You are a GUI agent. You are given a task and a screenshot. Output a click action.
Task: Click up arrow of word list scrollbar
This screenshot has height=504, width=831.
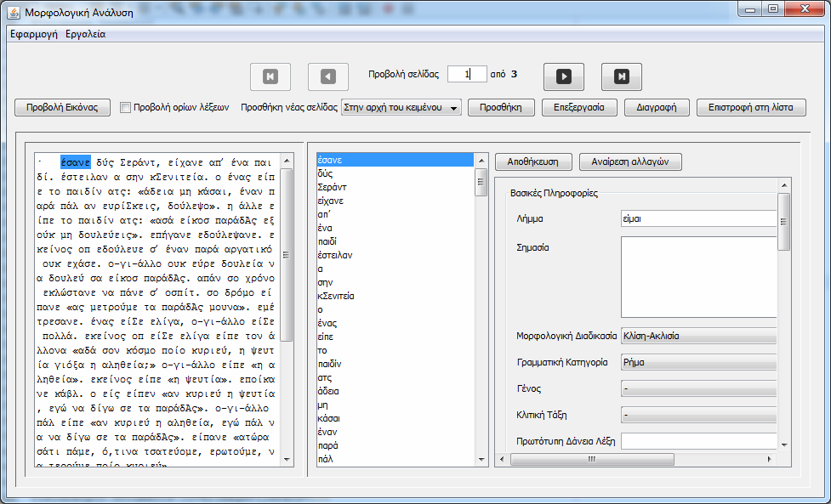click(x=481, y=161)
